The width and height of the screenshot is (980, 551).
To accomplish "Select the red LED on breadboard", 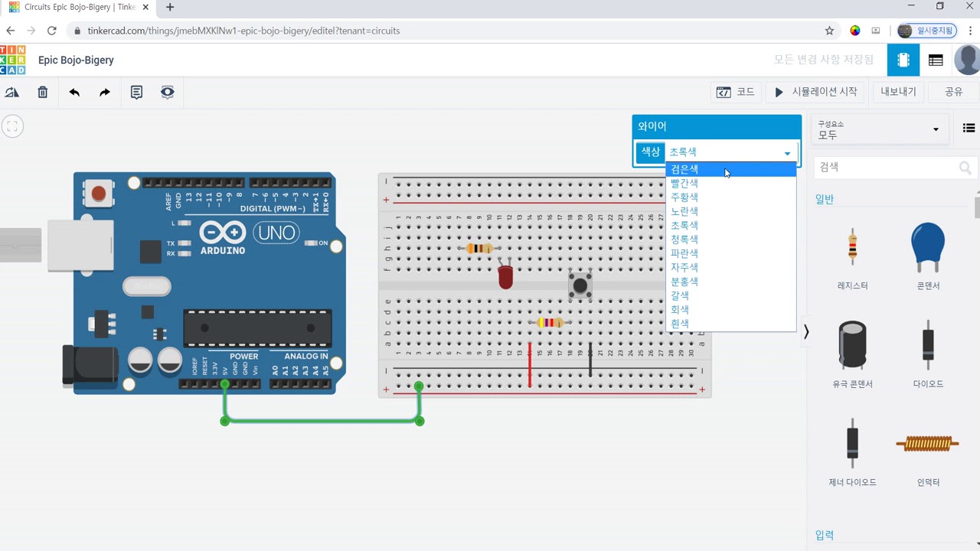I will point(505,275).
